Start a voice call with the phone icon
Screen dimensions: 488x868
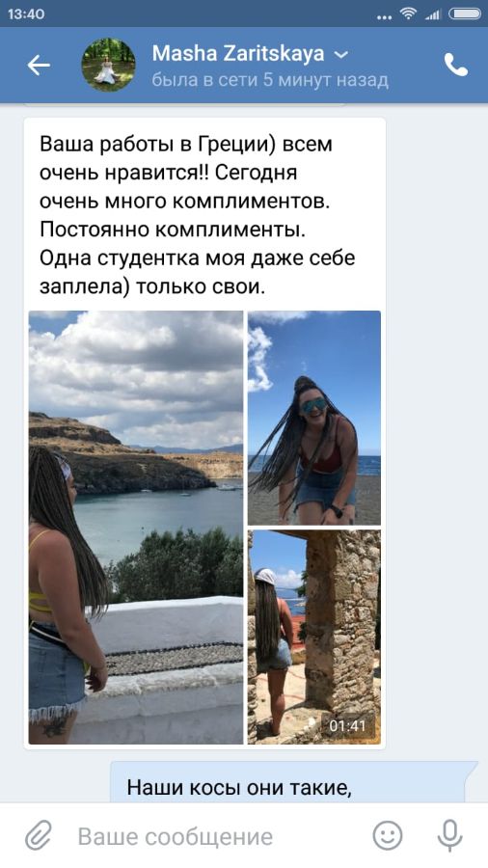tap(456, 66)
